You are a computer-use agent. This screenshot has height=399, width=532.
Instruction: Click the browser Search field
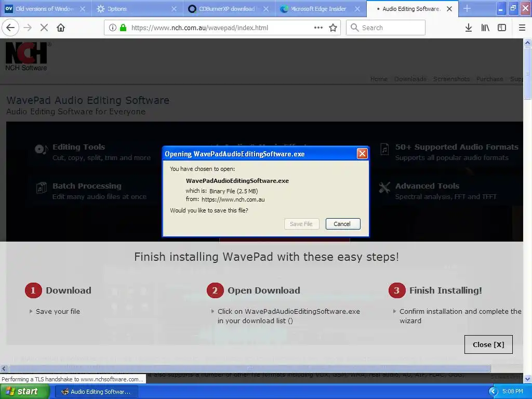point(385,28)
